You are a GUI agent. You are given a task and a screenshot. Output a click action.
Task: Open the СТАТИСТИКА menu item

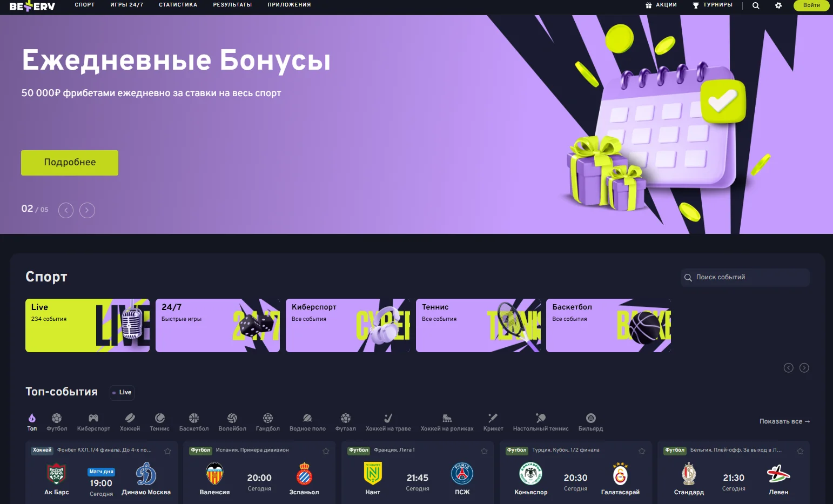coord(178,4)
